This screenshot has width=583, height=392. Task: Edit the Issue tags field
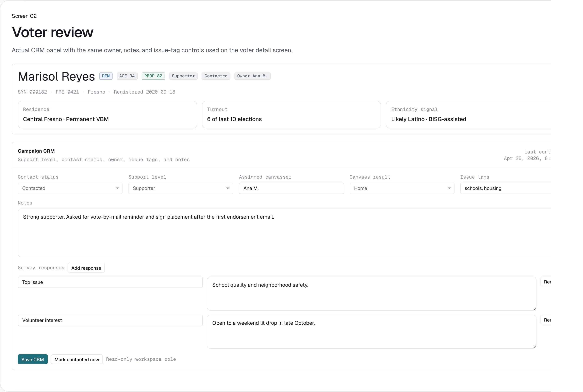pos(505,188)
